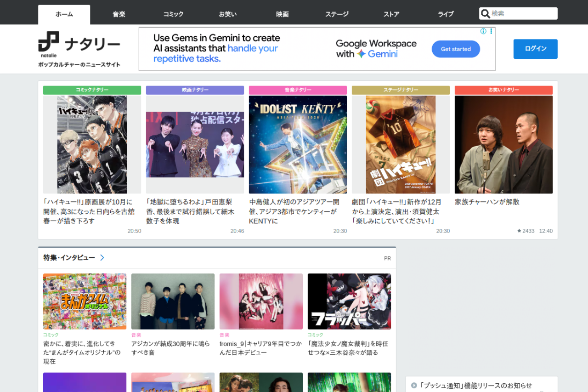Read the アジカンが結成30周年 interview
Viewport: 588px width, 392px height.
click(170, 348)
